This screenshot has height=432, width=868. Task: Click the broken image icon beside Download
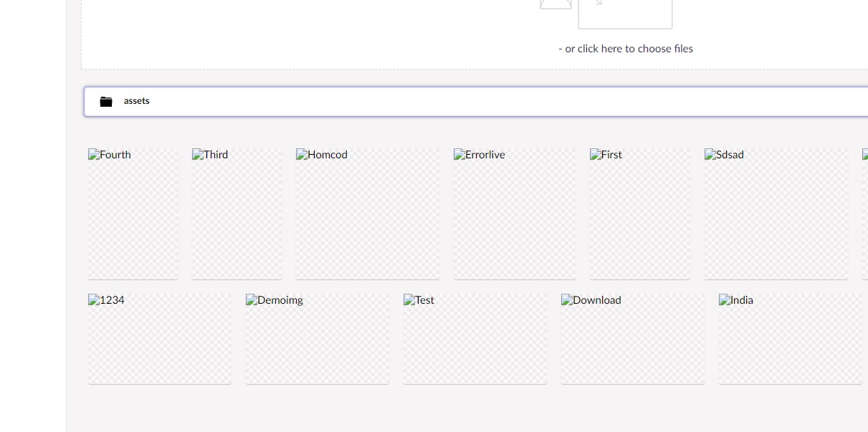click(567, 300)
